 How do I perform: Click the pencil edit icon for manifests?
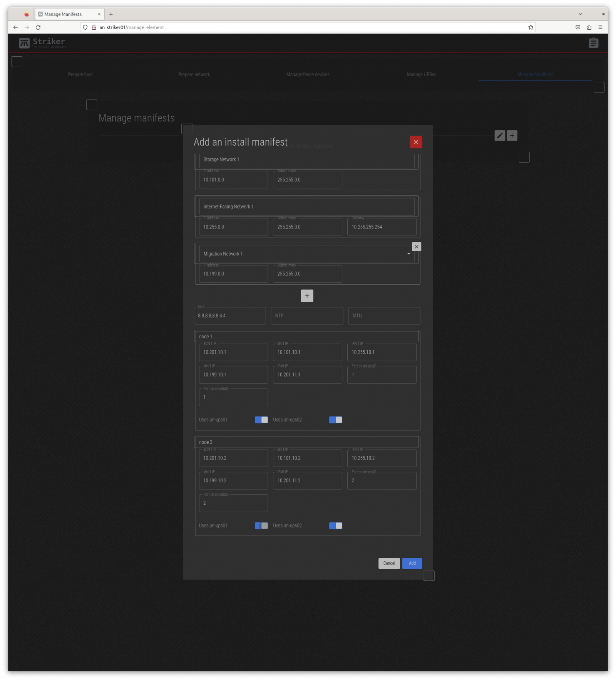pyautogui.click(x=499, y=136)
